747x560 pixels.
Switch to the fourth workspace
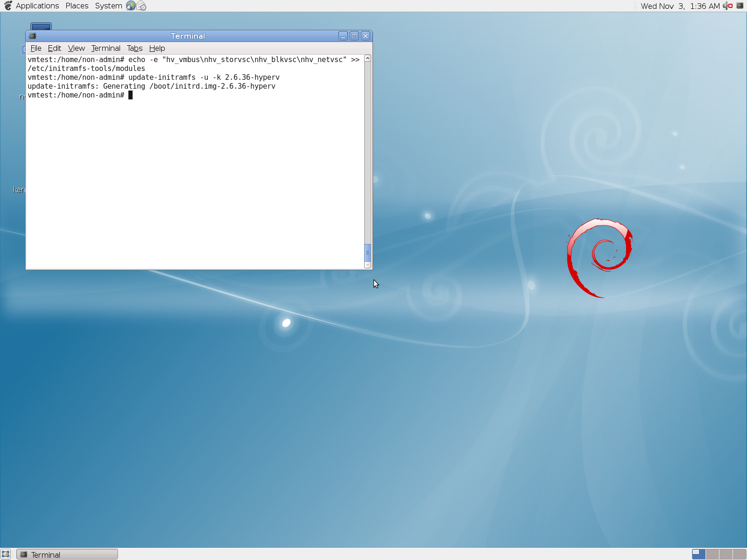[x=739, y=554]
